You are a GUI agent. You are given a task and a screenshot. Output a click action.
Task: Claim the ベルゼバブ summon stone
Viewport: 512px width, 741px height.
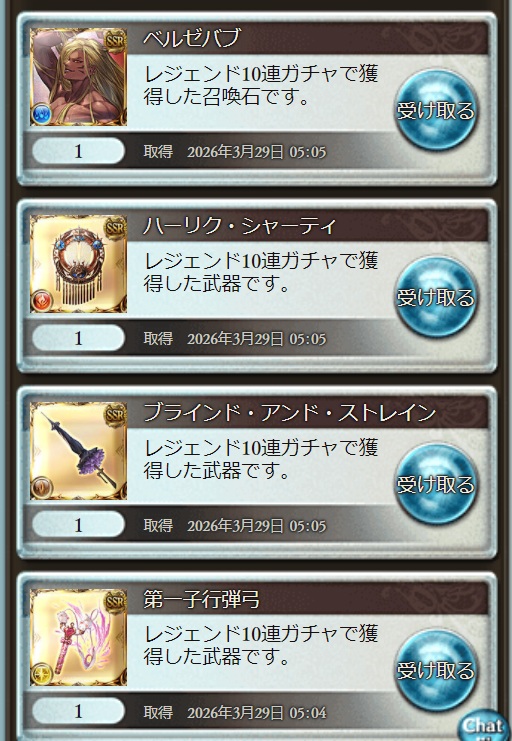(435, 111)
